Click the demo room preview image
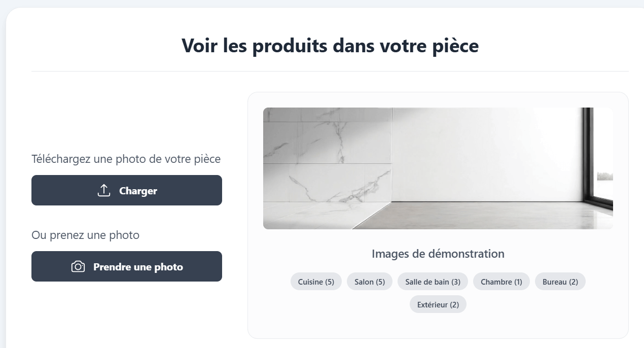The height and width of the screenshot is (348, 644). click(x=438, y=168)
